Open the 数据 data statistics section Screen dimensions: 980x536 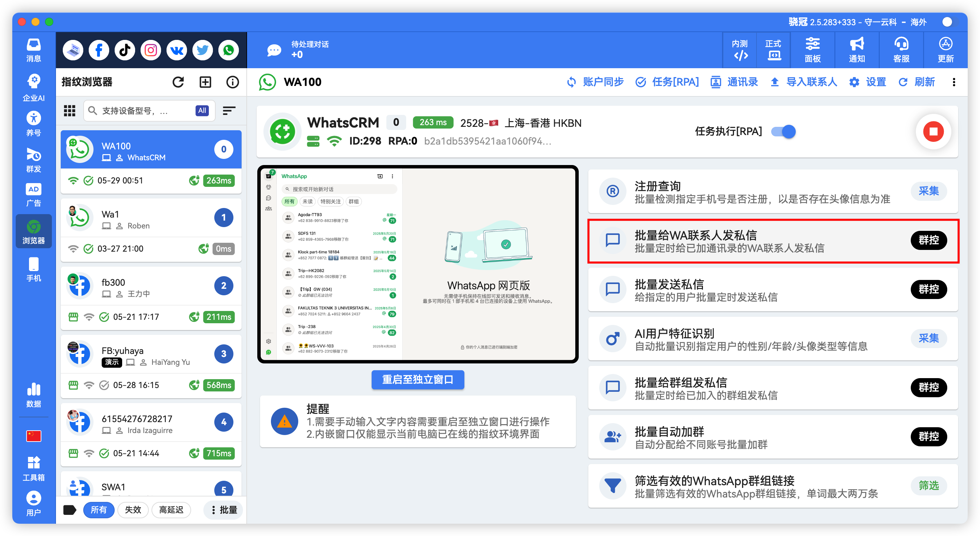(x=33, y=395)
